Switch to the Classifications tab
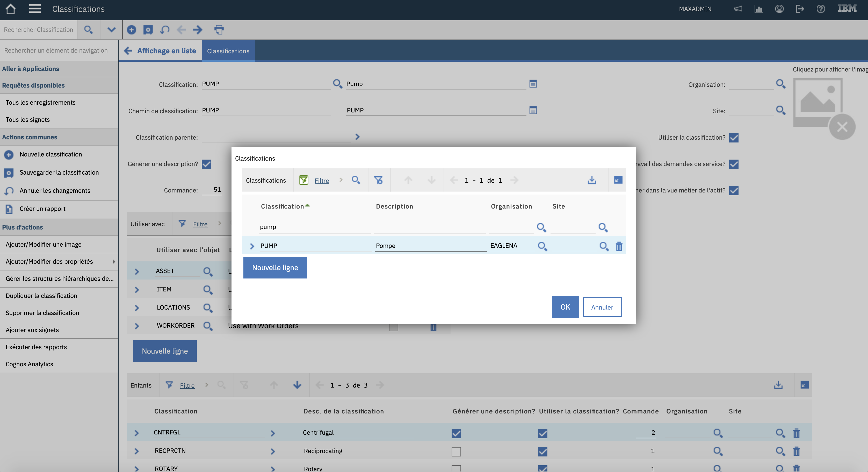868x472 pixels. click(228, 51)
